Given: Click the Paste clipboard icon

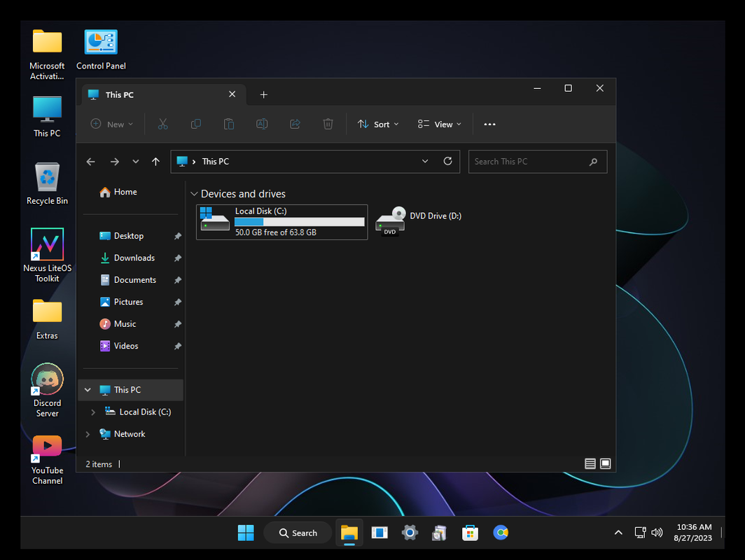Looking at the screenshot, I should tap(229, 124).
